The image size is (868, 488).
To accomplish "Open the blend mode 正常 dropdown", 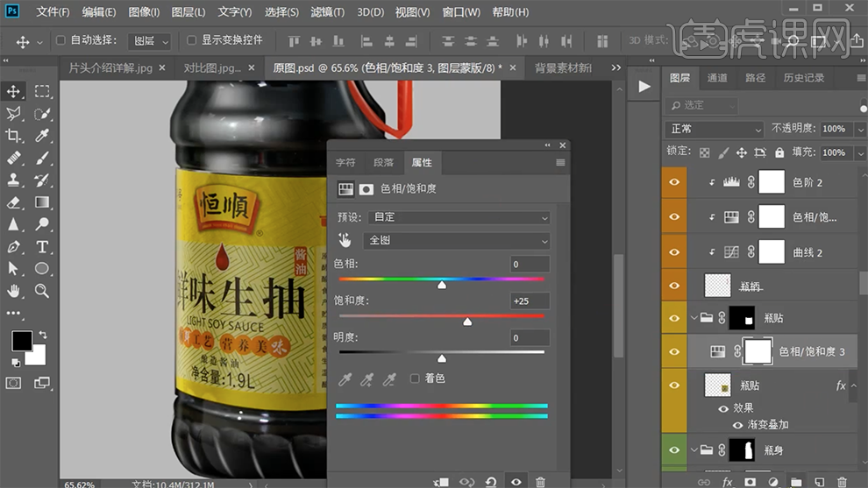I will tap(715, 129).
